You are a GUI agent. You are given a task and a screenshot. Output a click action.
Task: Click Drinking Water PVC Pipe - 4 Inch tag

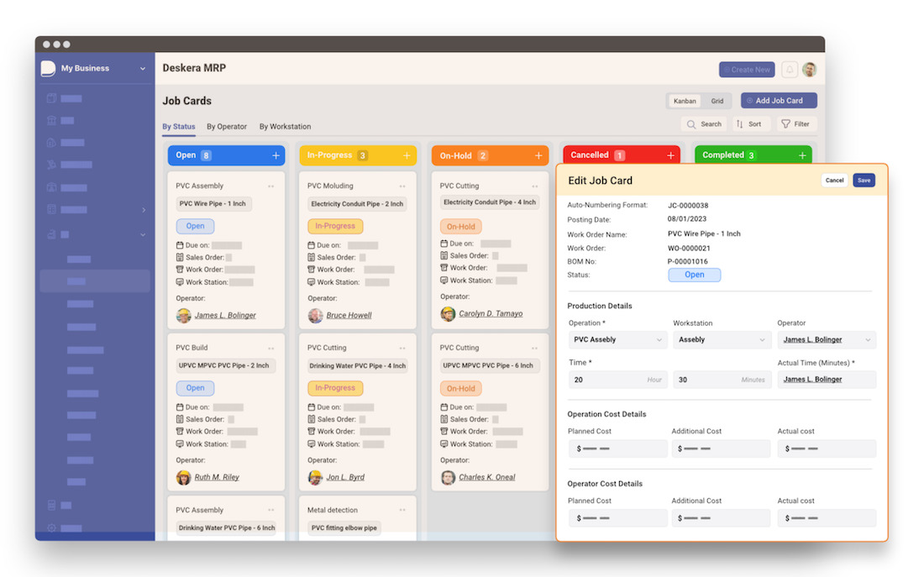tap(358, 366)
